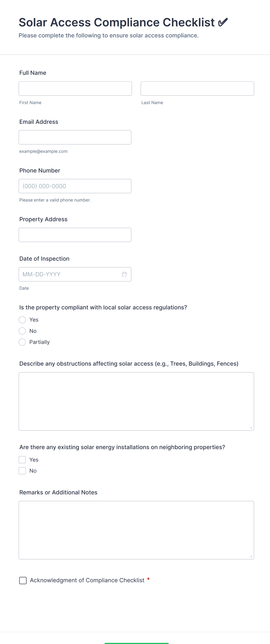Select the No compliance radio button
Viewport: 270px width, 644px height.
tap(22, 331)
